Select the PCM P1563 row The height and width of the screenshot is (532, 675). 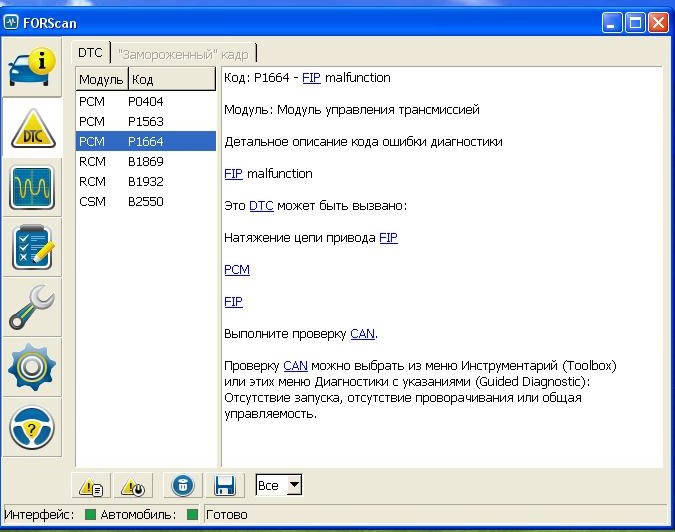(146, 121)
